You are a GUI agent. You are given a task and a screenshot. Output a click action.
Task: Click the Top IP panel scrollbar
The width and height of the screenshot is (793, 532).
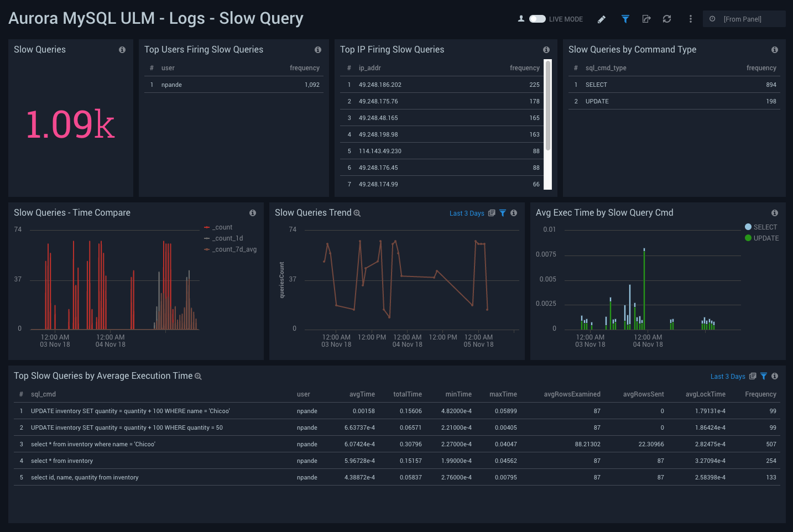(x=548, y=105)
